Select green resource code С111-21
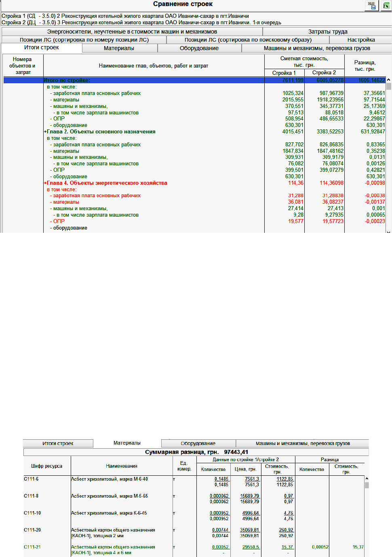 pos(32,547)
